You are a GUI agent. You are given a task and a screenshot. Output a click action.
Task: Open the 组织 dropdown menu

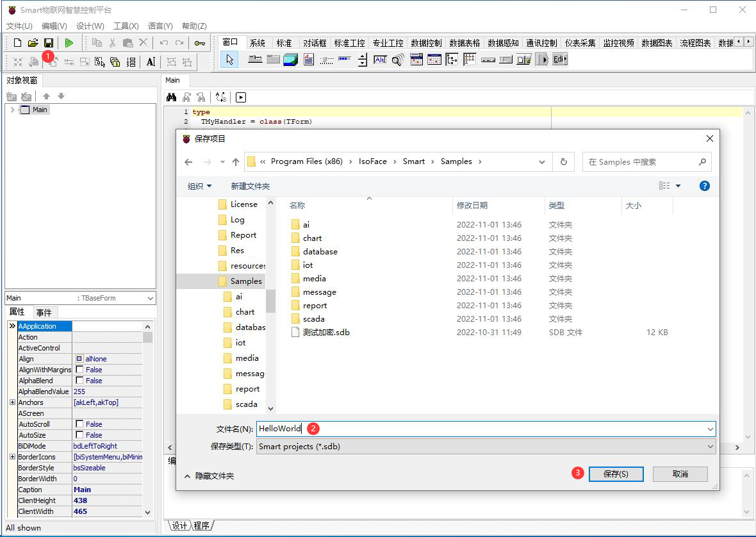[199, 186]
